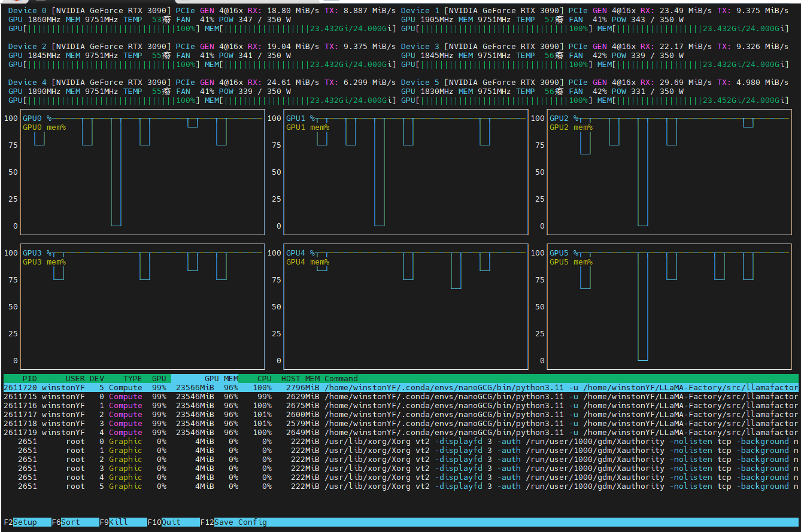Click the Device 0 GPU utilization bar
The height and width of the screenshot is (532, 801).
[104, 29]
